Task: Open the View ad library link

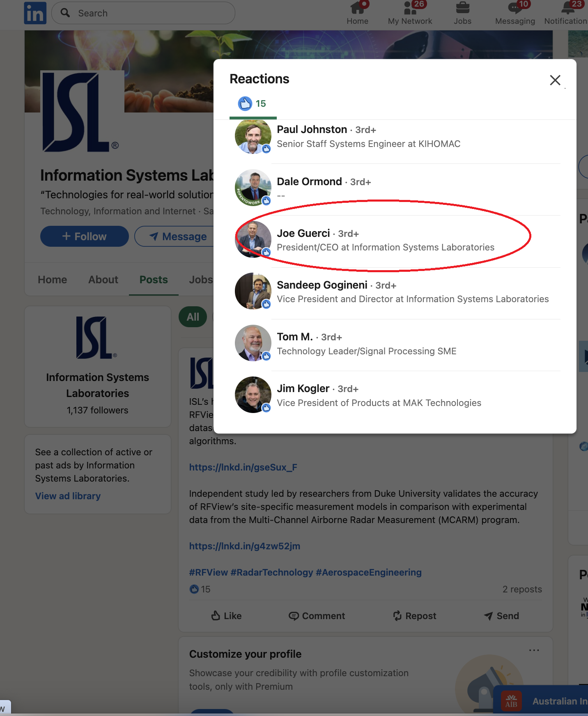Action: click(x=68, y=496)
